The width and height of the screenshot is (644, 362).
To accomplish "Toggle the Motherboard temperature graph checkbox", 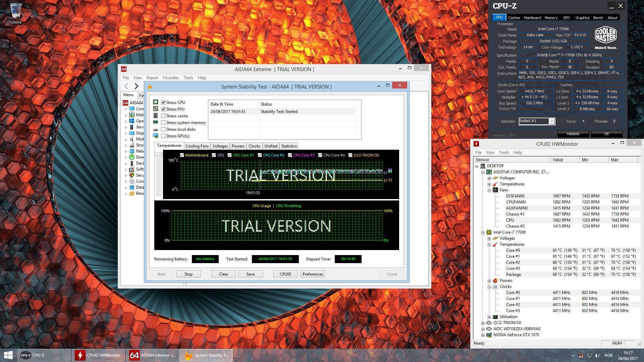I will tap(182, 155).
